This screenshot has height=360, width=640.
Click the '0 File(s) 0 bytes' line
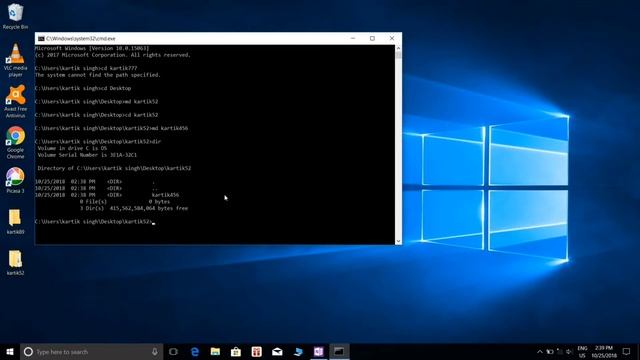pyautogui.click(x=125, y=202)
